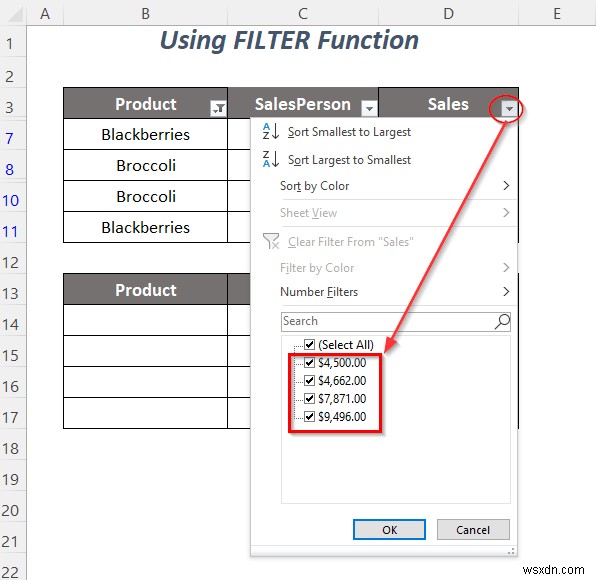Click the magnifier icon in Search box
Viewport: 596px width, 580px height.
pyautogui.click(x=502, y=322)
